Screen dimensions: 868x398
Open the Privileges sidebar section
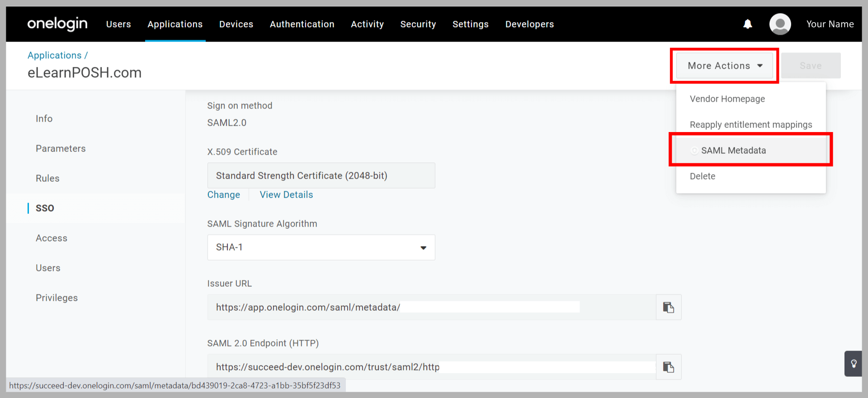point(57,298)
